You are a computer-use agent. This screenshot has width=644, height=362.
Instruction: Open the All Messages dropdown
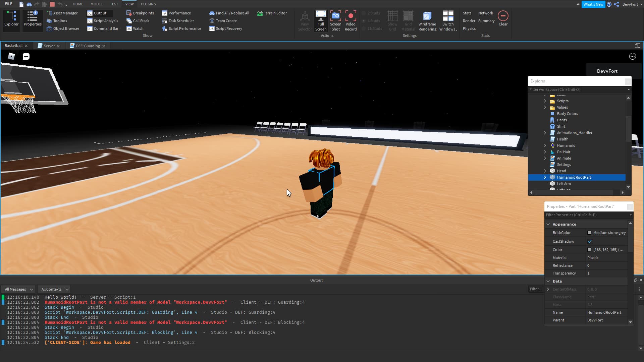coord(19,289)
